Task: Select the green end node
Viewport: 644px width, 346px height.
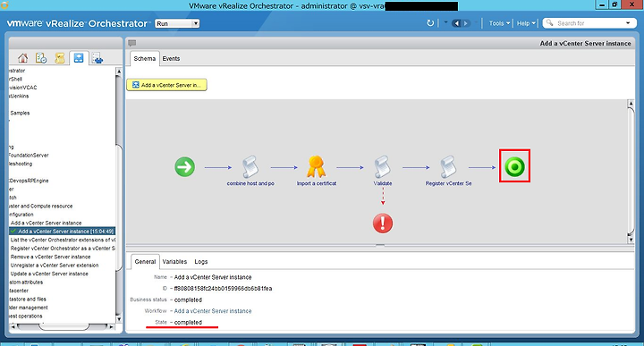Action: point(514,167)
